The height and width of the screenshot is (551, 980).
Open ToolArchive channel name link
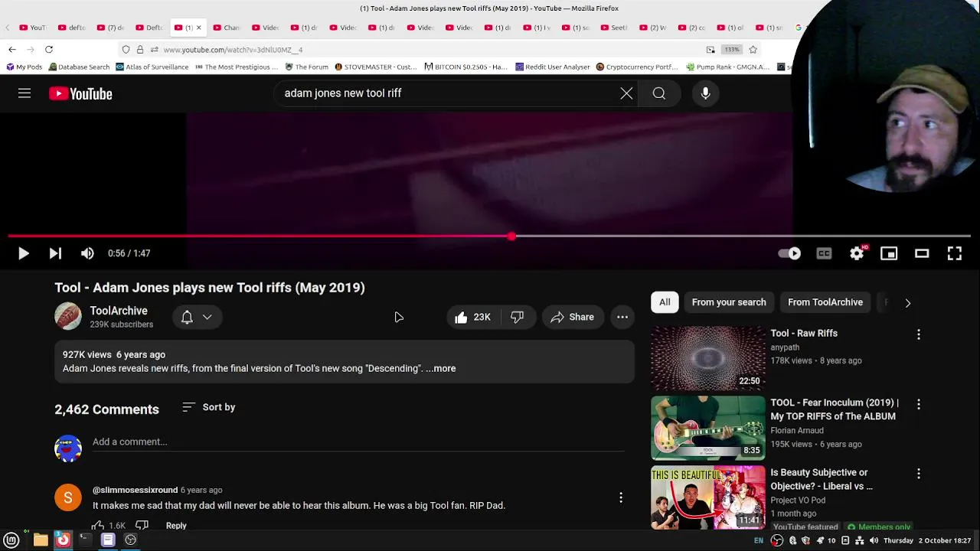119,311
